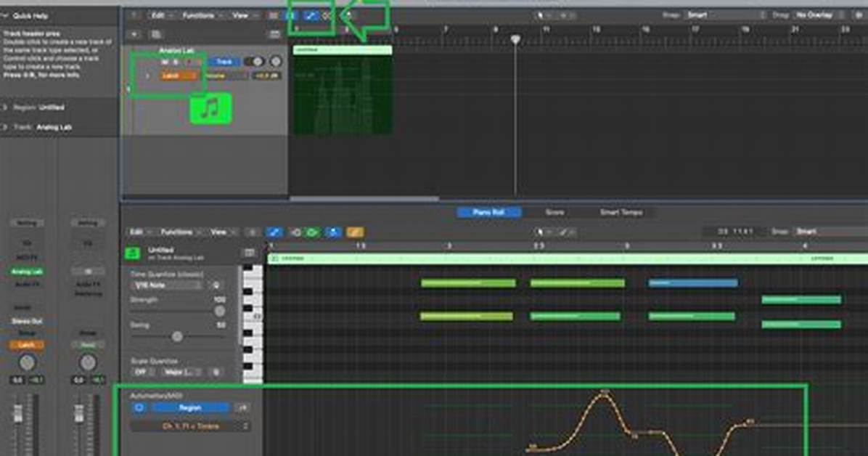Select the Untitled MIDI region in tracks area
The height and width of the screenshot is (456, 868).
point(343,91)
